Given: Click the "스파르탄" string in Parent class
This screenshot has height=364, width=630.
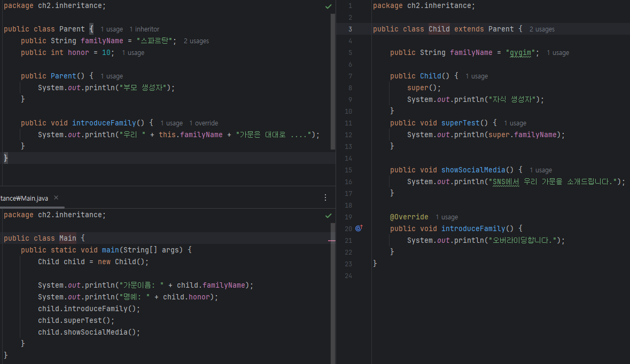Looking at the screenshot, I should (x=154, y=41).
